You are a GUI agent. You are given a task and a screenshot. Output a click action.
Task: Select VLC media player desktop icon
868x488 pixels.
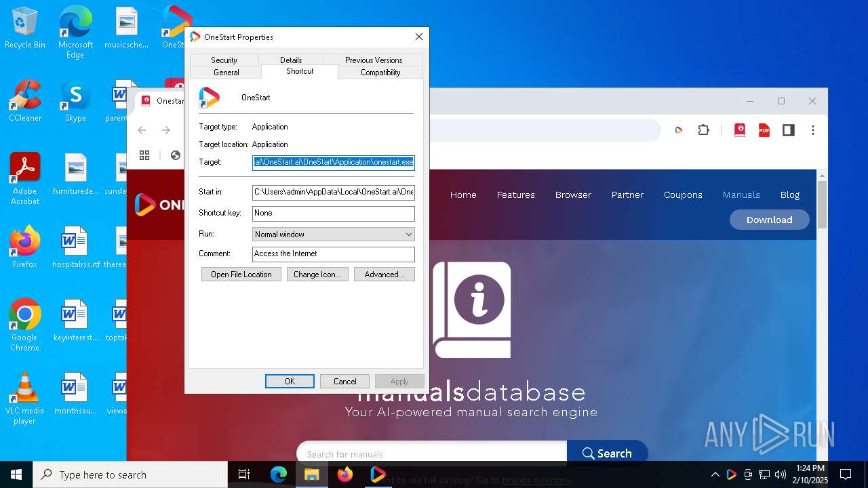(x=25, y=399)
